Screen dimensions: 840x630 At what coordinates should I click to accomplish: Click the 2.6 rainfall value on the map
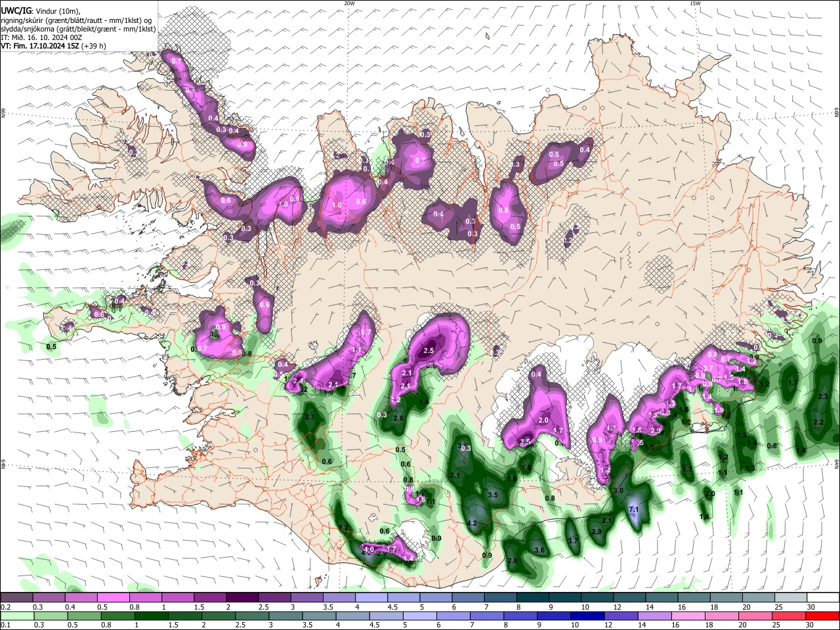(513, 560)
